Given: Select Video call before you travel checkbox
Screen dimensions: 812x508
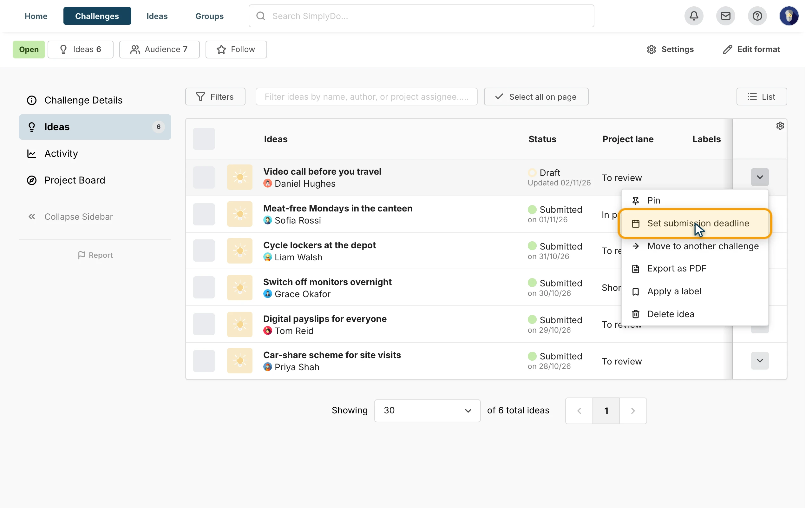Looking at the screenshot, I should (204, 177).
